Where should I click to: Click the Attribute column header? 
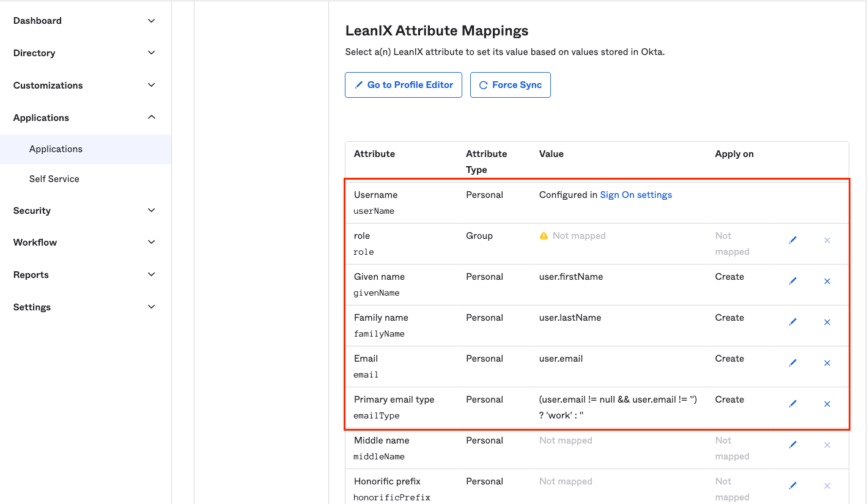point(374,154)
